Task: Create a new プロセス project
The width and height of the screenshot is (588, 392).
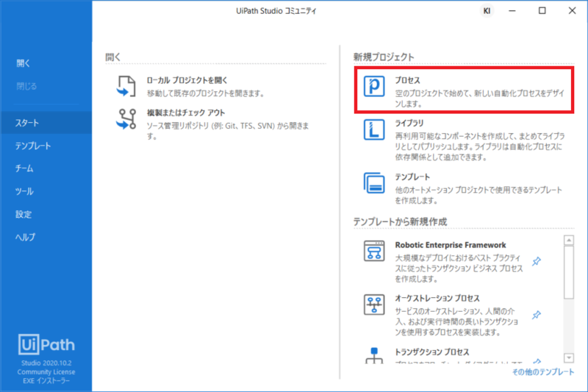Action: pyautogui.click(x=464, y=90)
